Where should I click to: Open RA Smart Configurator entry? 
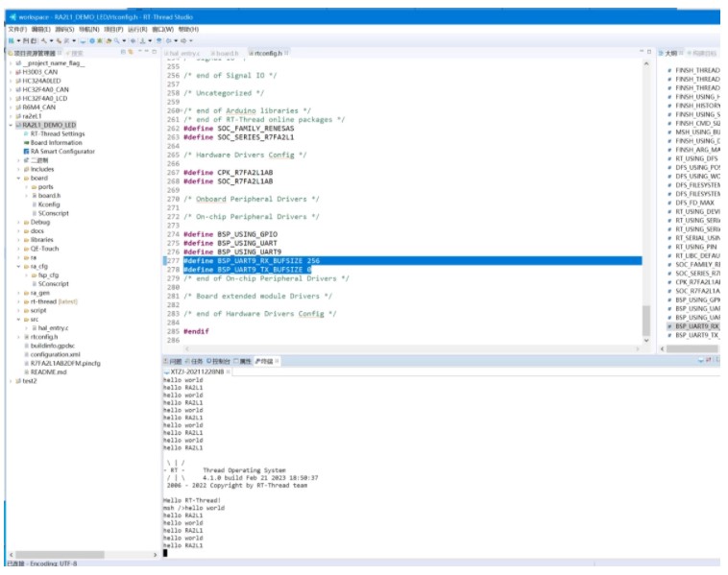point(62,152)
